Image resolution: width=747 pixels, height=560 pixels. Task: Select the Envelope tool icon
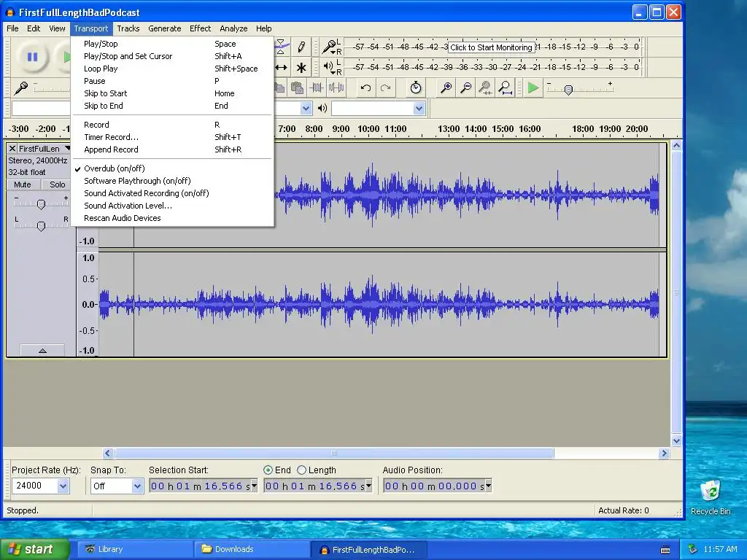281,47
